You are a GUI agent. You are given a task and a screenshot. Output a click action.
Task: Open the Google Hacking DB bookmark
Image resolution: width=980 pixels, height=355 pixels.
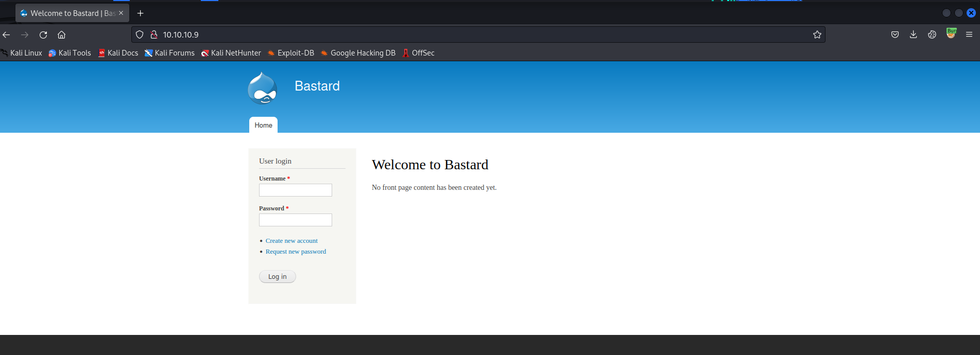tap(358, 53)
